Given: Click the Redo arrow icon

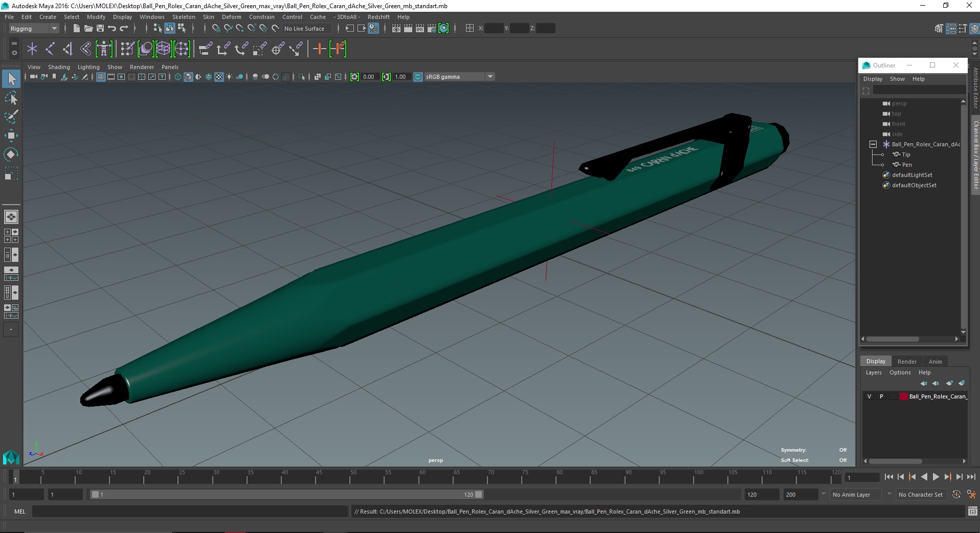Looking at the screenshot, I should 124,29.
